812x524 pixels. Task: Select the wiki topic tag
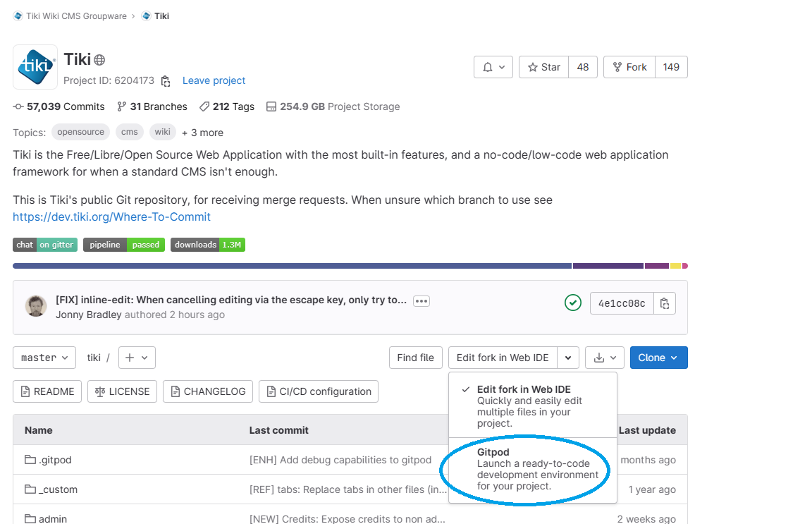(x=163, y=132)
